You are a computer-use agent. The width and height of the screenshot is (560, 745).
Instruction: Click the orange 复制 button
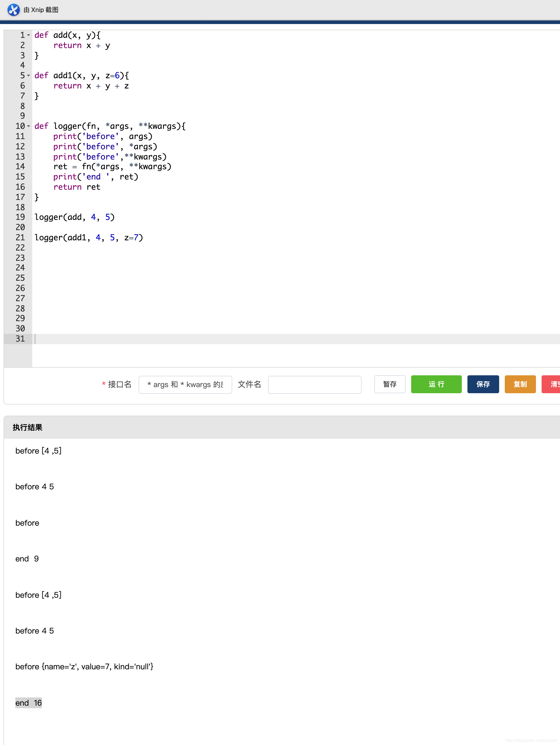520,384
